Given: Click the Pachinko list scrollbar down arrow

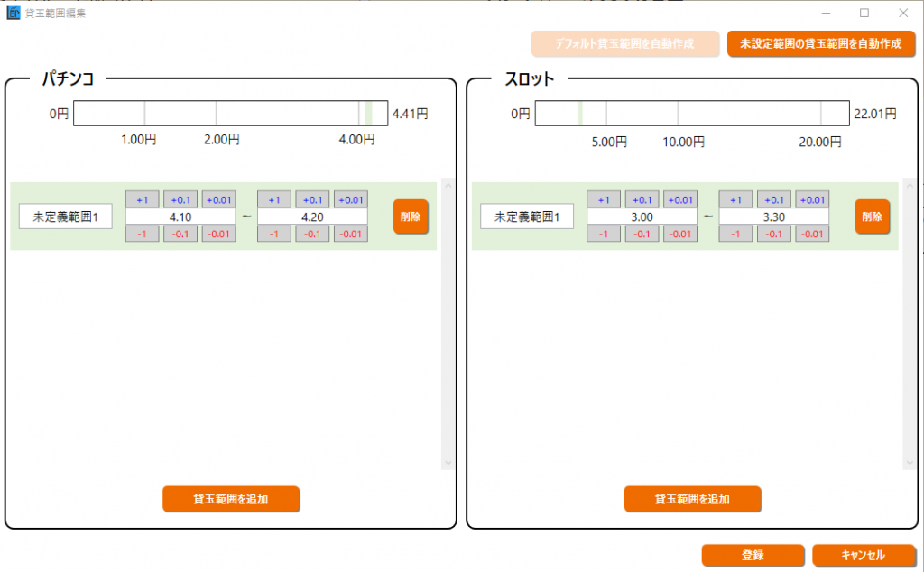Looking at the screenshot, I should (x=448, y=463).
